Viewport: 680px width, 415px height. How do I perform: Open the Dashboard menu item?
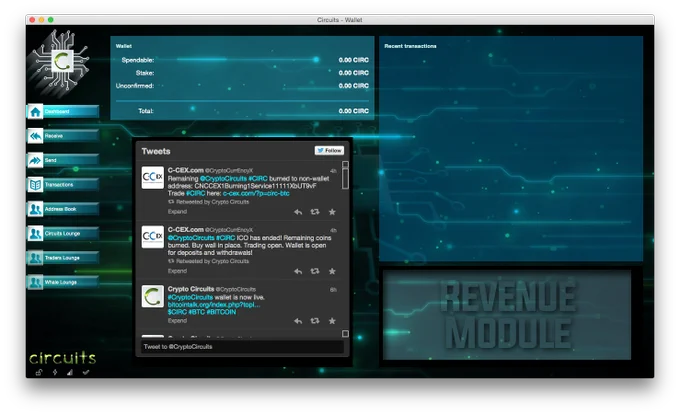coord(63,112)
